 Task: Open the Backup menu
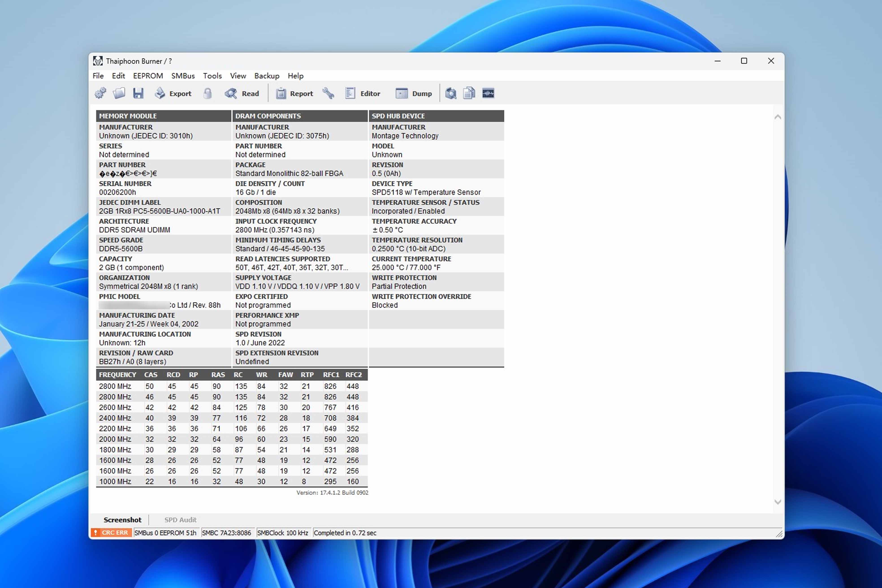[267, 76]
